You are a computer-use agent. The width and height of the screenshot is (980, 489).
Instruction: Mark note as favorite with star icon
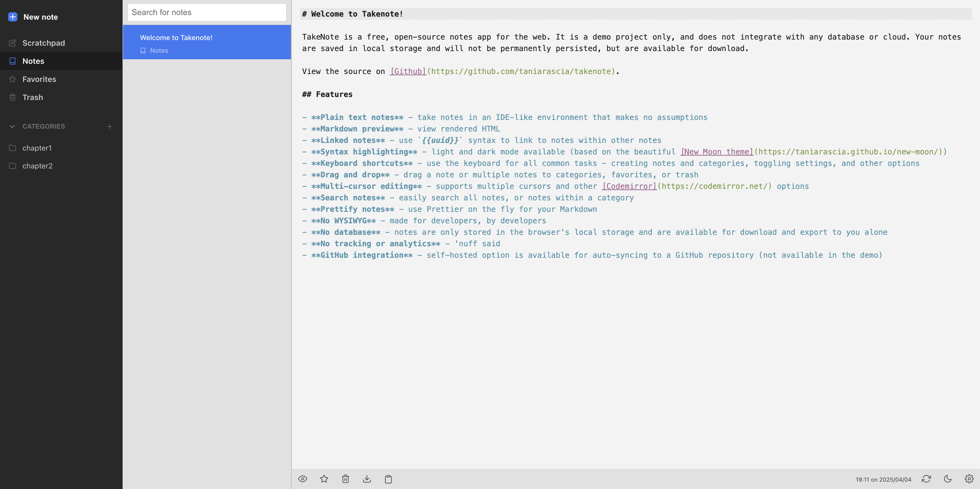(x=324, y=479)
